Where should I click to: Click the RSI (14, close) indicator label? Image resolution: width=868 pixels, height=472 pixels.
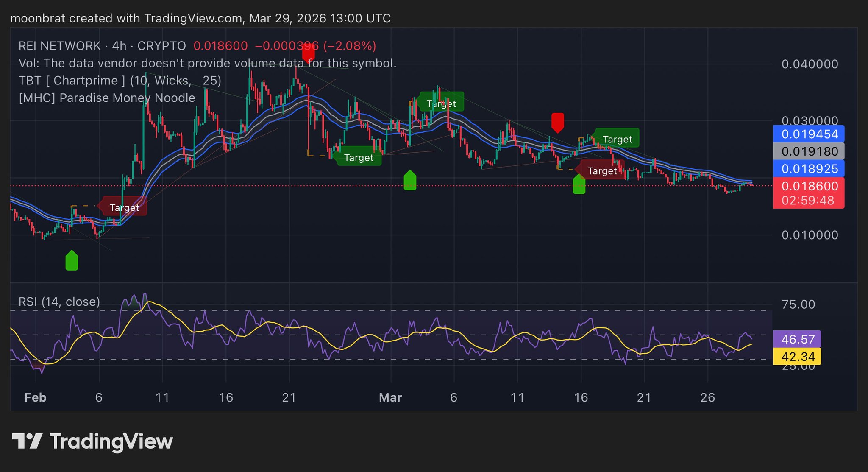point(59,302)
